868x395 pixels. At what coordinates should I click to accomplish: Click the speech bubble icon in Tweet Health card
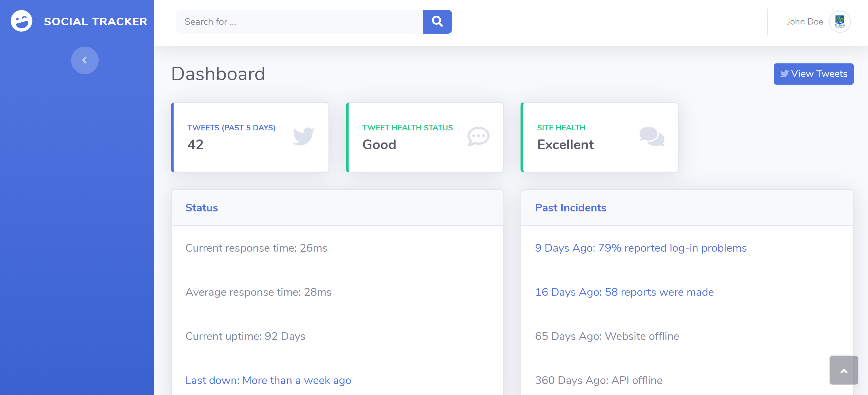click(x=478, y=136)
